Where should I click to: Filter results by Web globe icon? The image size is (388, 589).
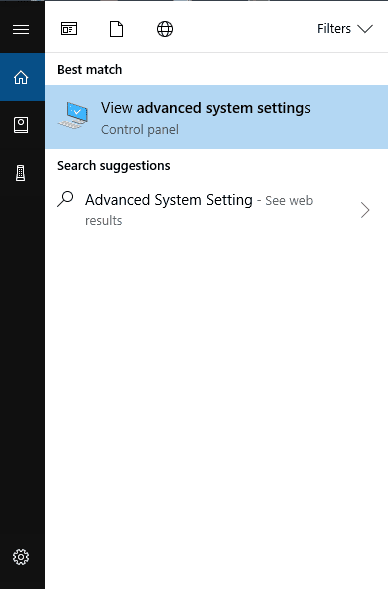pyautogui.click(x=165, y=29)
